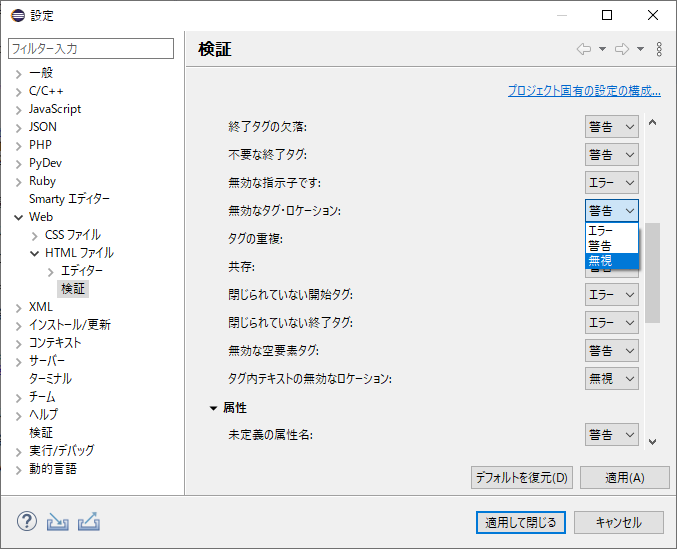Close 無効なタグ・ロケーション combo box
This screenshot has width=677, height=549.
tap(612, 211)
